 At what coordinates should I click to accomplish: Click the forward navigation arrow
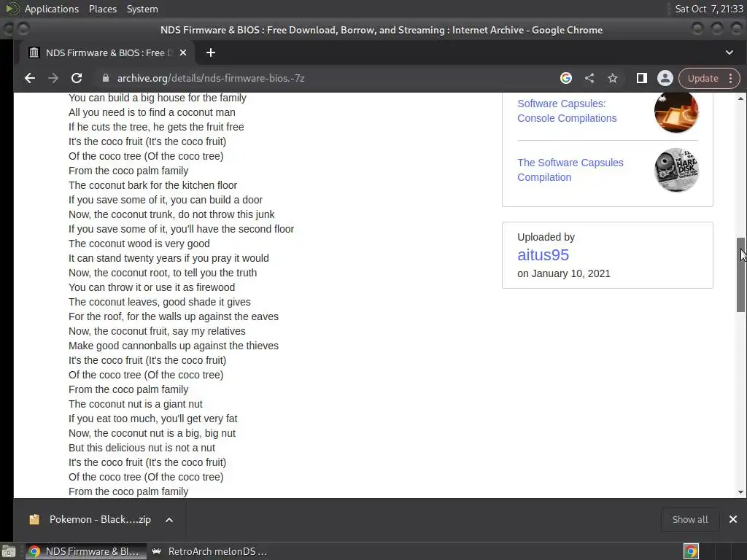pos(53,78)
